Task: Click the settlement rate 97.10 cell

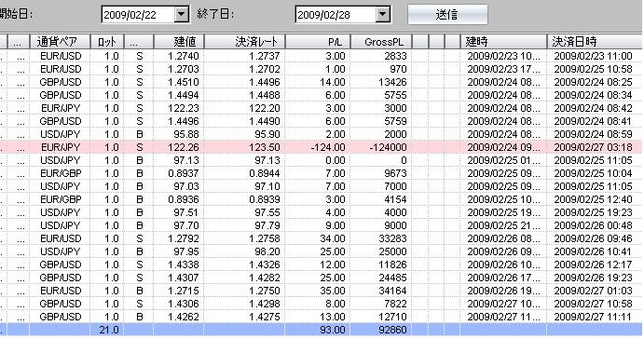Action: tap(267, 186)
